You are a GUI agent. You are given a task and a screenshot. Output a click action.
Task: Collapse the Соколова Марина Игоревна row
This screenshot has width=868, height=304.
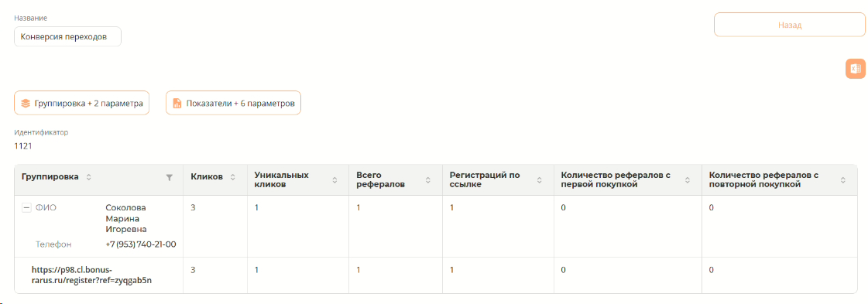(26, 208)
